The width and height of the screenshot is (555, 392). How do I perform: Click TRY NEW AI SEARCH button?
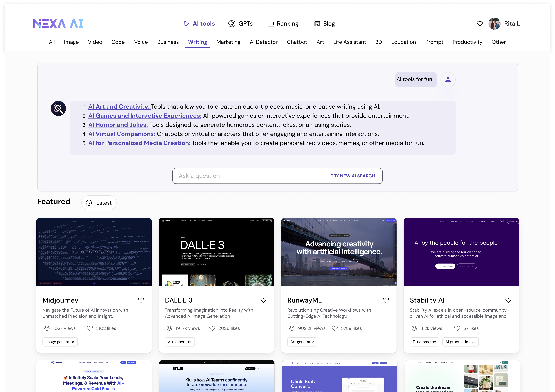[x=353, y=176]
